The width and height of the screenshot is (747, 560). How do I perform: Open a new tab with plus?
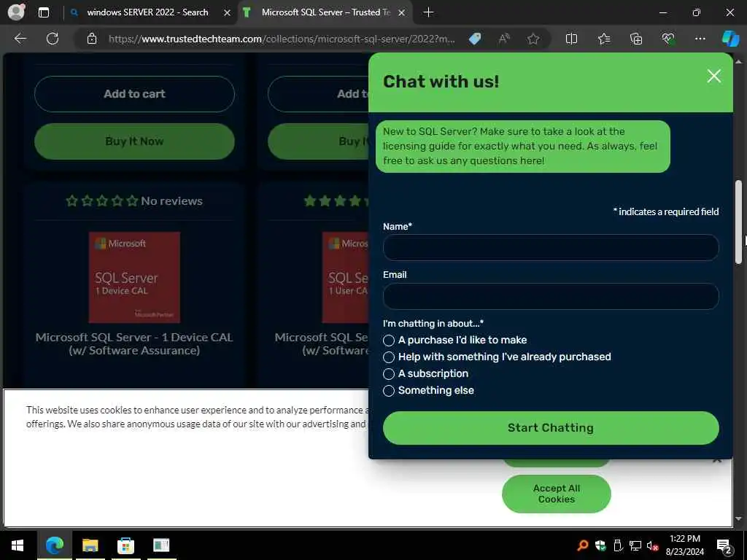[428, 12]
